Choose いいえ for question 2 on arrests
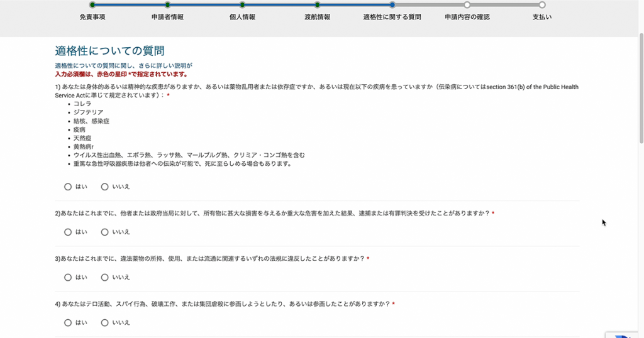The image size is (644, 338). (105, 232)
